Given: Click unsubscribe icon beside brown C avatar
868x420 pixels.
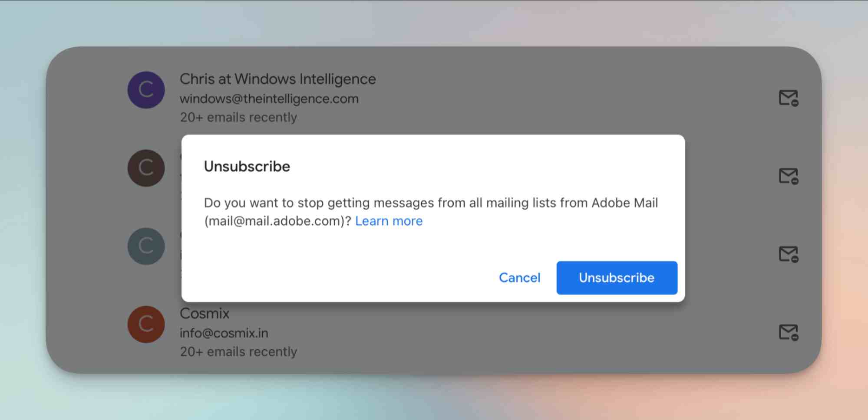Looking at the screenshot, I should (788, 176).
